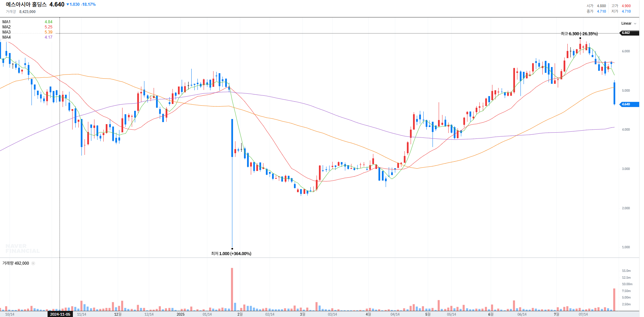Click the 예스아시아 홀딩스 stock name
This screenshot has width=644, height=317.
(x=26, y=4)
